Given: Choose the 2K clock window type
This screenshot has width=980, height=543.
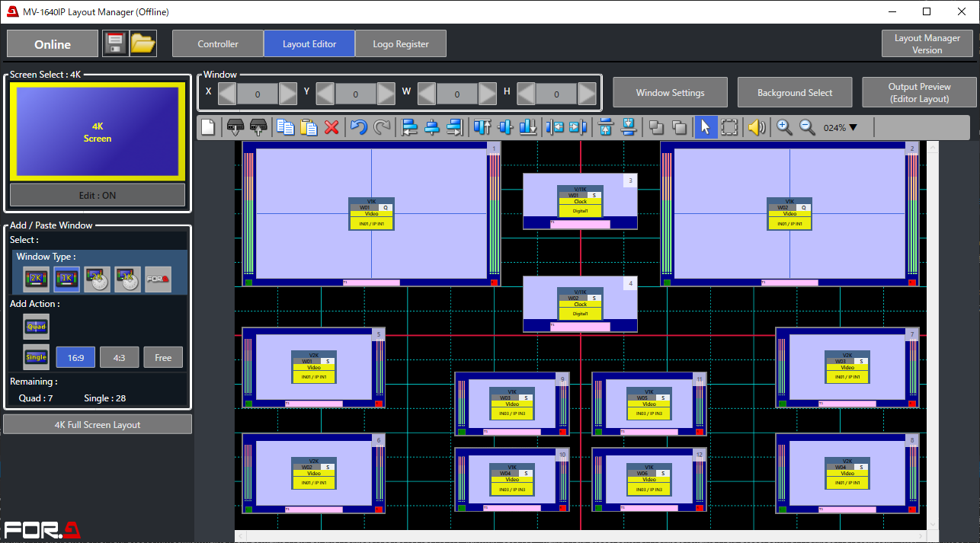Looking at the screenshot, I should [97, 279].
